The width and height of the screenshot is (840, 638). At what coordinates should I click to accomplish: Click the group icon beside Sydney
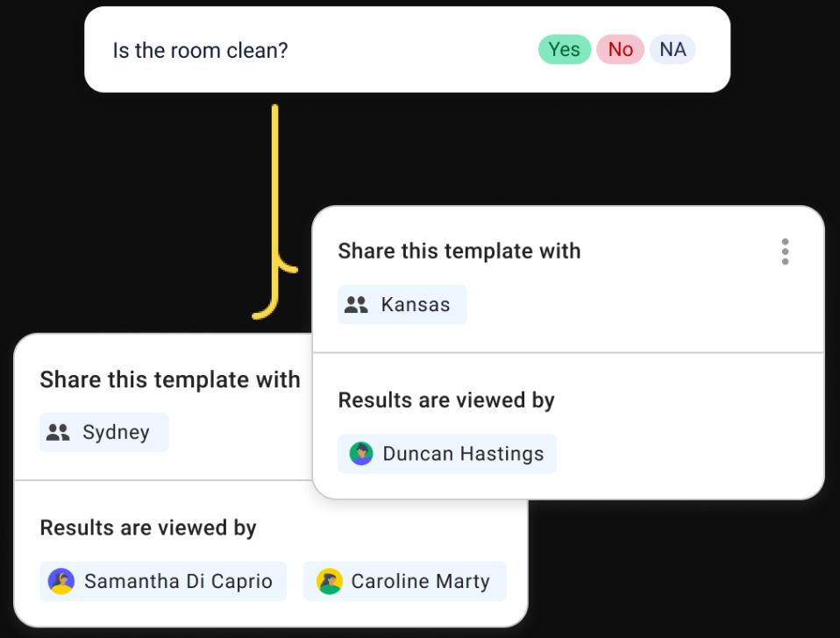click(x=58, y=432)
